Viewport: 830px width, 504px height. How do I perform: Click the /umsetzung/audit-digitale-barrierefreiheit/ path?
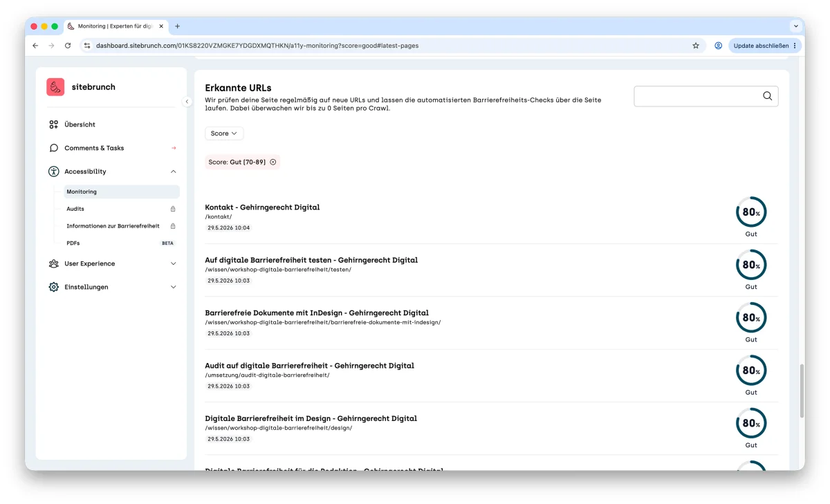[267, 375]
